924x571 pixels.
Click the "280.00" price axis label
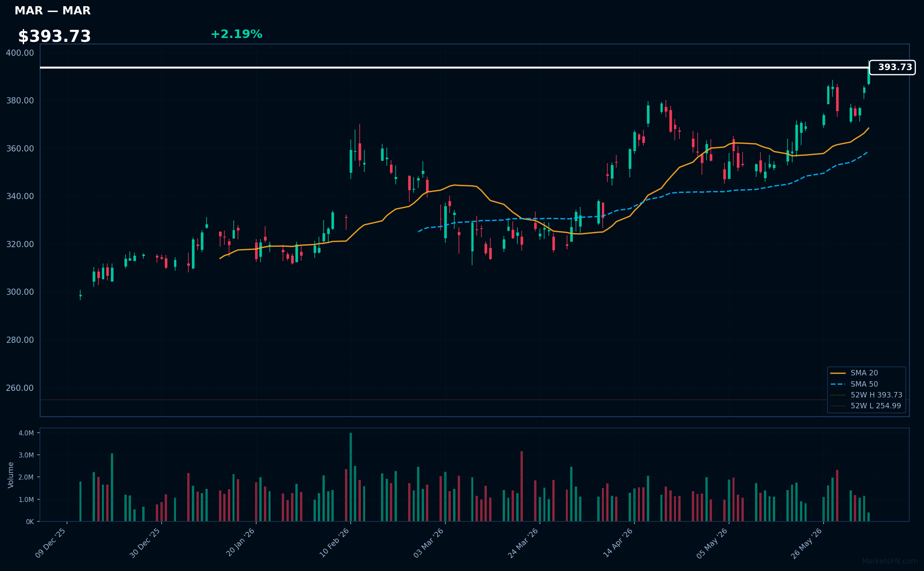point(20,340)
